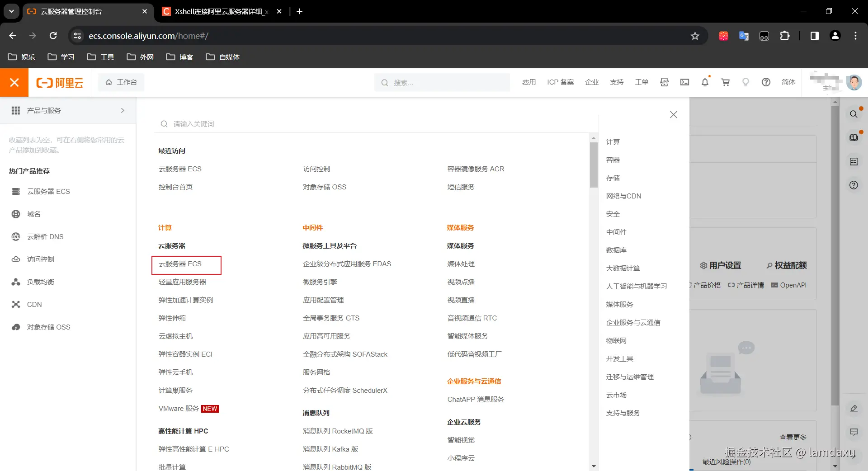Open 容器镜像服务 ACR in recent visits
868x471 pixels.
[x=476, y=169]
